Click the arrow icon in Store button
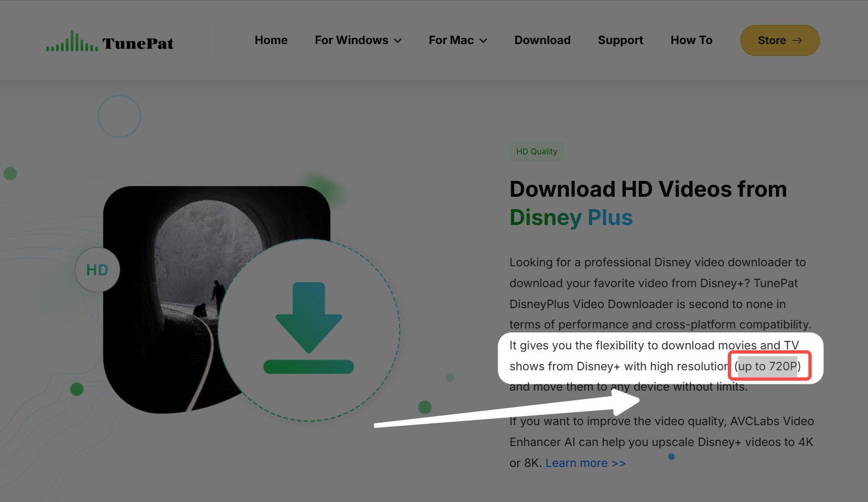Screen dimensions: 868x502 tap(797, 40)
